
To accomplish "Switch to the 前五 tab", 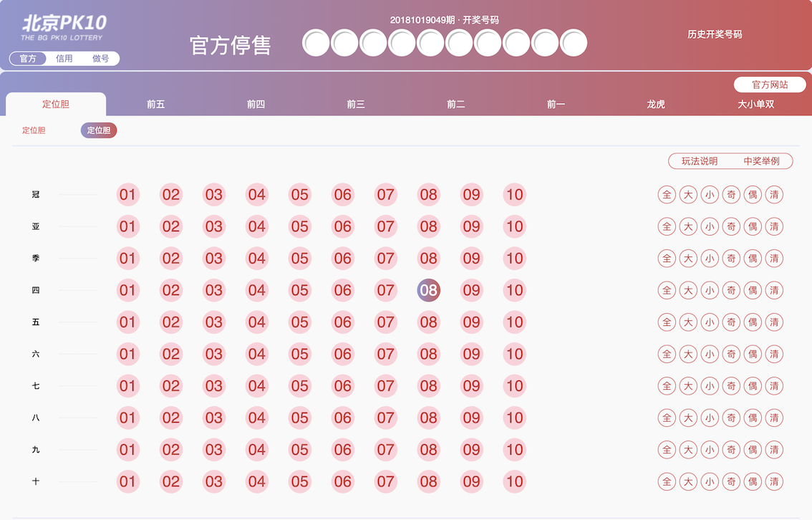I will [x=156, y=104].
